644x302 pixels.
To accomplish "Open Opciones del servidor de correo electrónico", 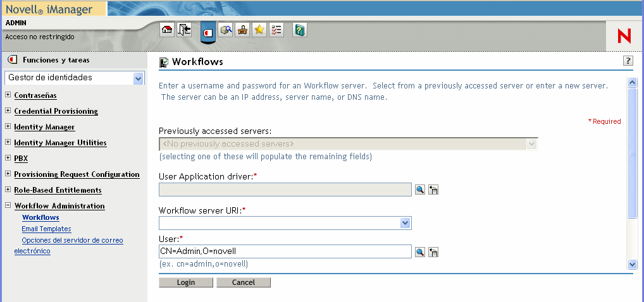I will (68, 245).
